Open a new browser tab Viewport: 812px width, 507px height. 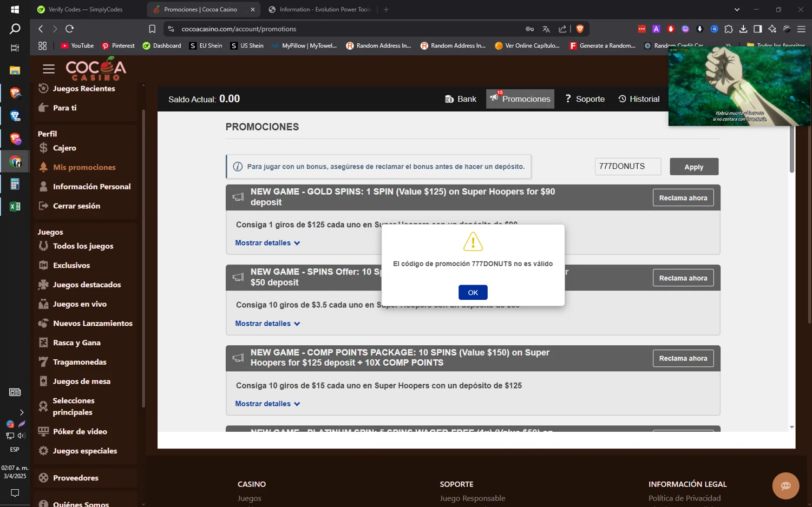386,10
